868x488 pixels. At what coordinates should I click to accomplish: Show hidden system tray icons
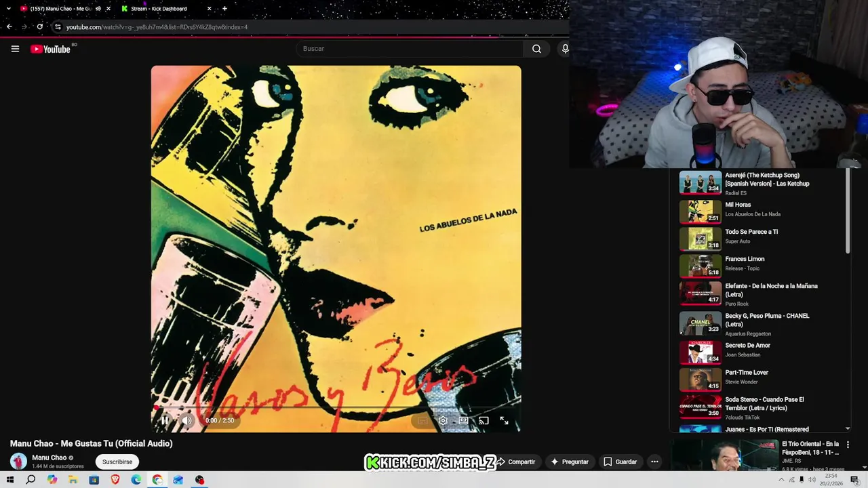coord(781,480)
